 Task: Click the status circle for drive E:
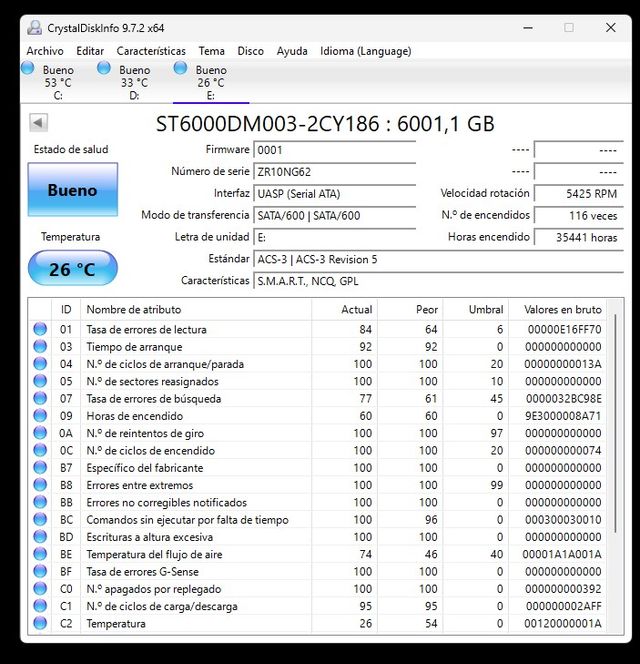click(180, 68)
